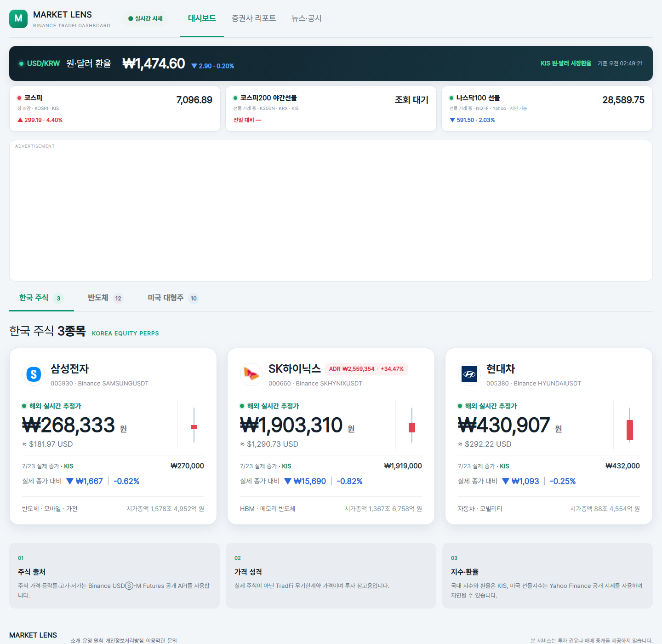Click the 코스피 red up-triangle change indicator

coord(40,120)
